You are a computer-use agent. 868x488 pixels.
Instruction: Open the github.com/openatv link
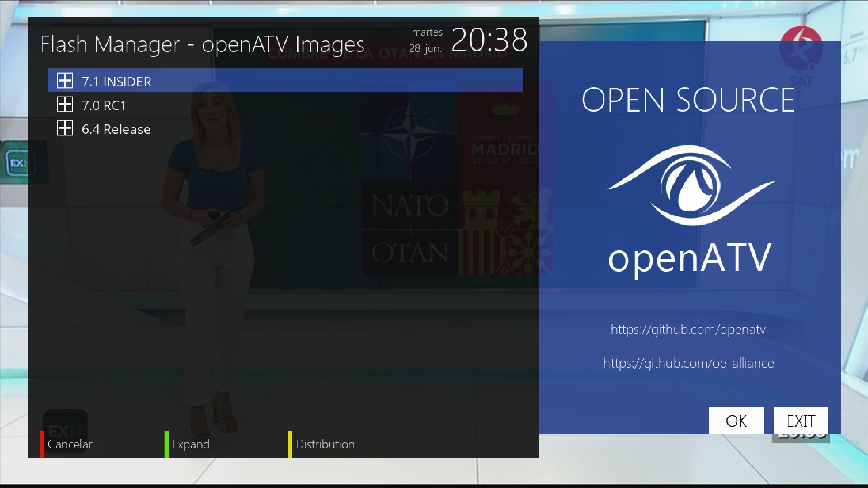pos(688,329)
